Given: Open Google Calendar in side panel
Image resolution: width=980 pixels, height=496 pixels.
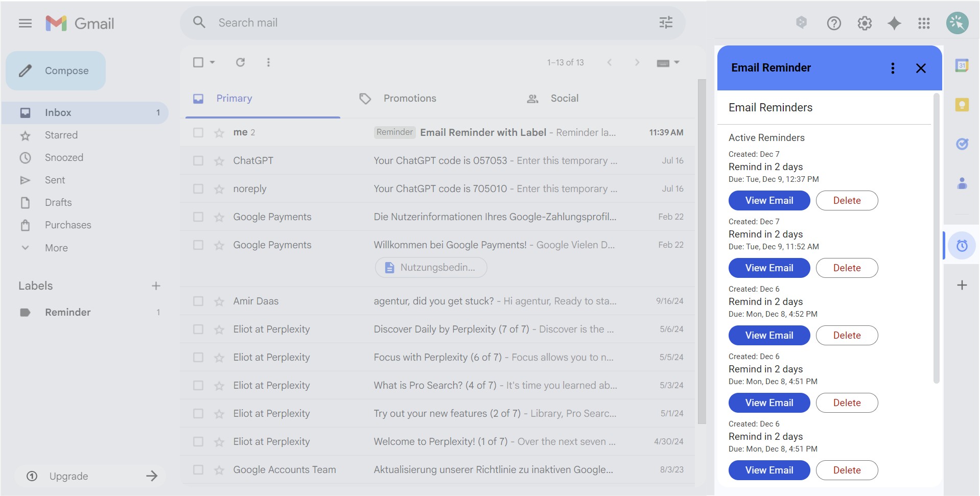Looking at the screenshot, I should (962, 65).
